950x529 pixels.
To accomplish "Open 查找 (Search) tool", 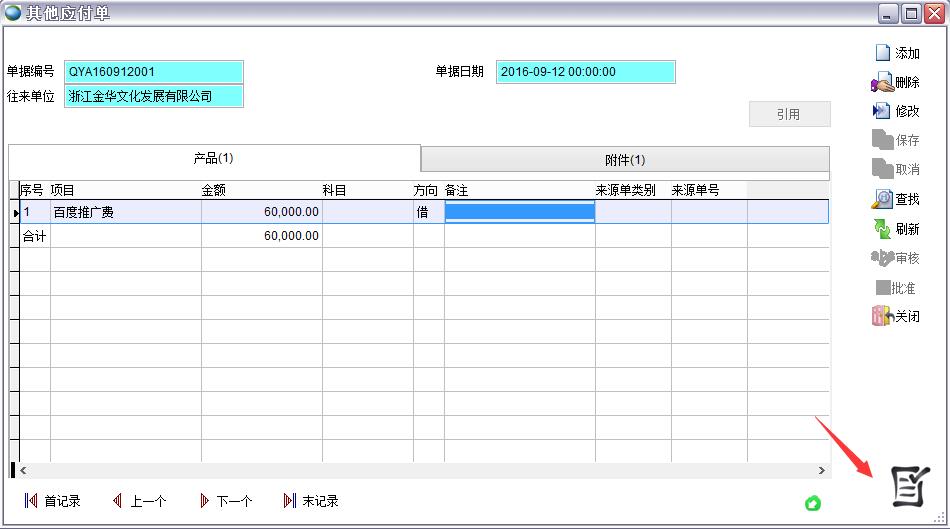I will click(883, 199).
